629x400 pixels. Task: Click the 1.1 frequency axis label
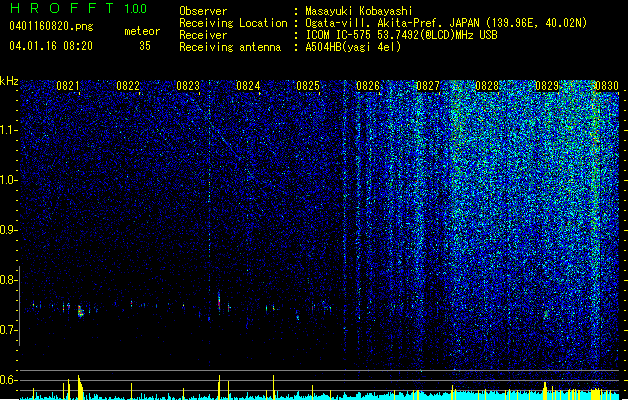pyautogui.click(x=8, y=130)
